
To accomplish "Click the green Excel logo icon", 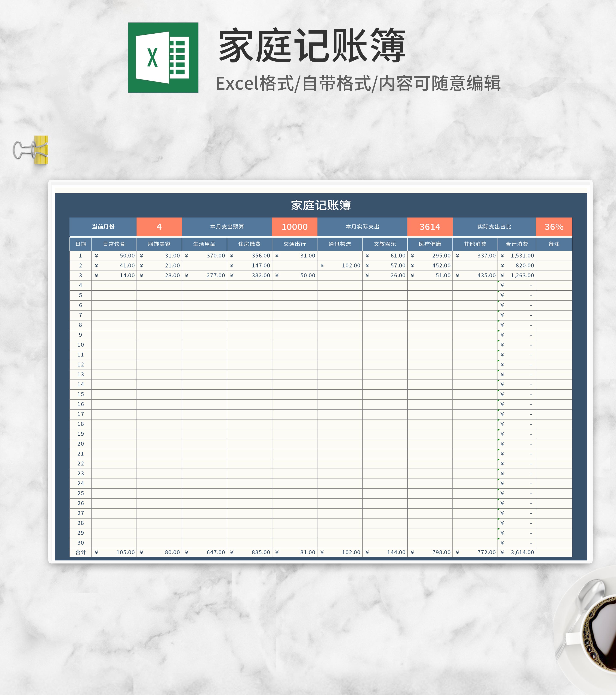I will tap(163, 58).
